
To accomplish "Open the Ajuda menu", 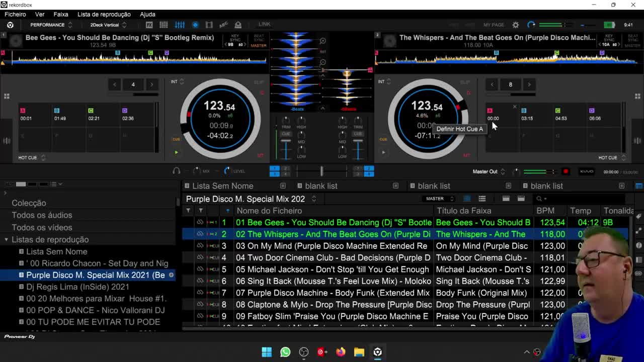I will click(x=147, y=14).
